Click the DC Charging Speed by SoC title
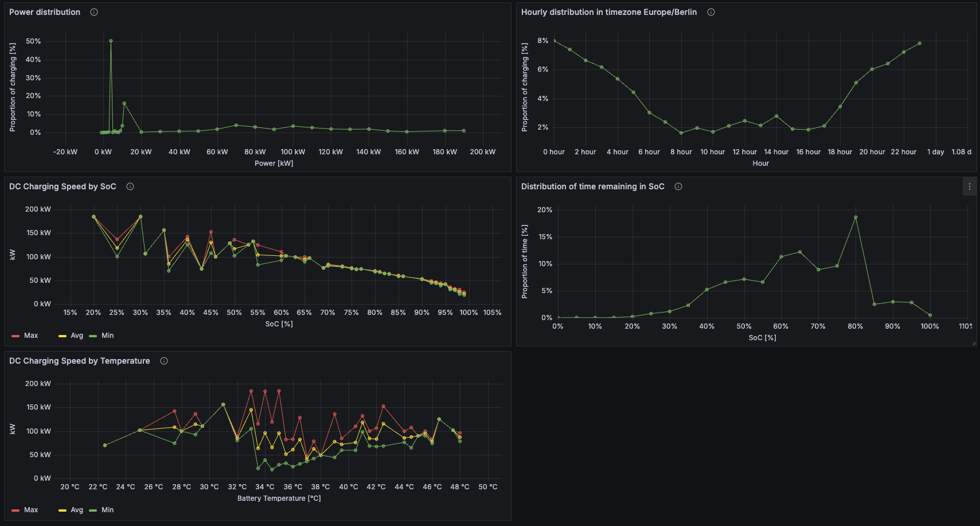Viewport: 980px width, 526px height. click(63, 186)
